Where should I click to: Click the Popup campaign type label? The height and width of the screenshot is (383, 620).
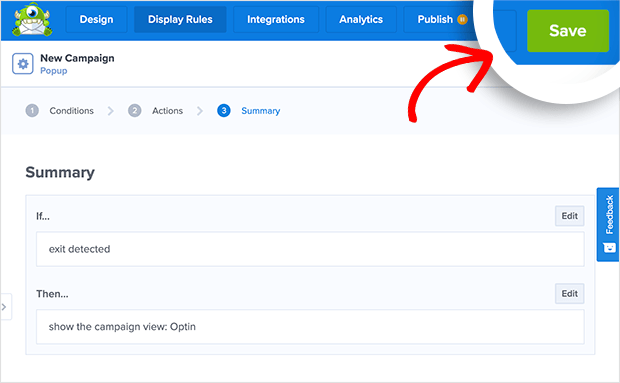coord(54,71)
